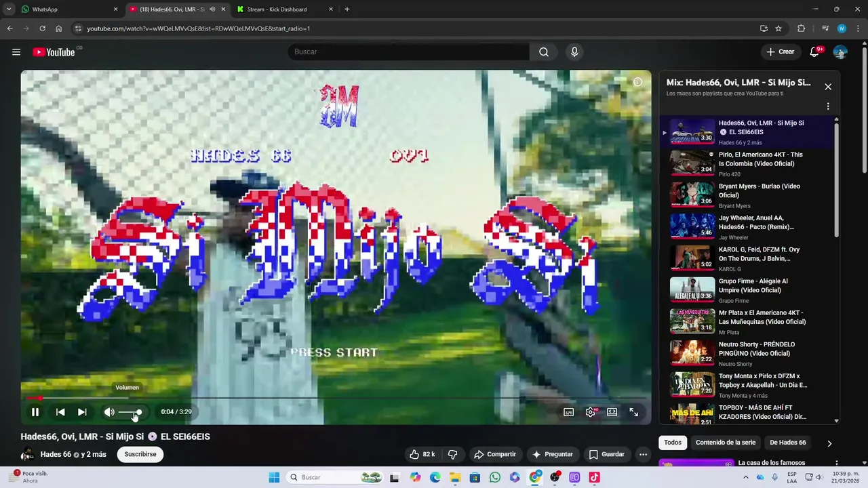Screen dimensions: 868x488
Task: Open mix playlist more options
Action: click(x=828, y=106)
